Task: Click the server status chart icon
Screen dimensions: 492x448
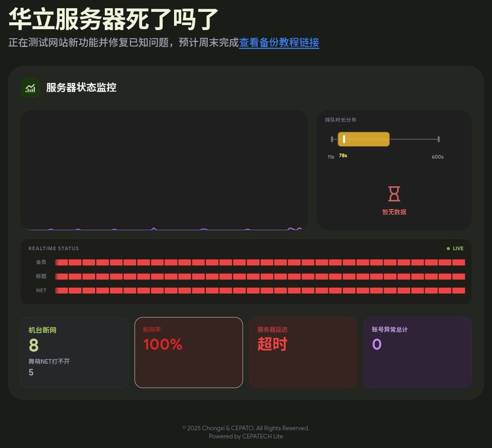Action: point(30,88)
